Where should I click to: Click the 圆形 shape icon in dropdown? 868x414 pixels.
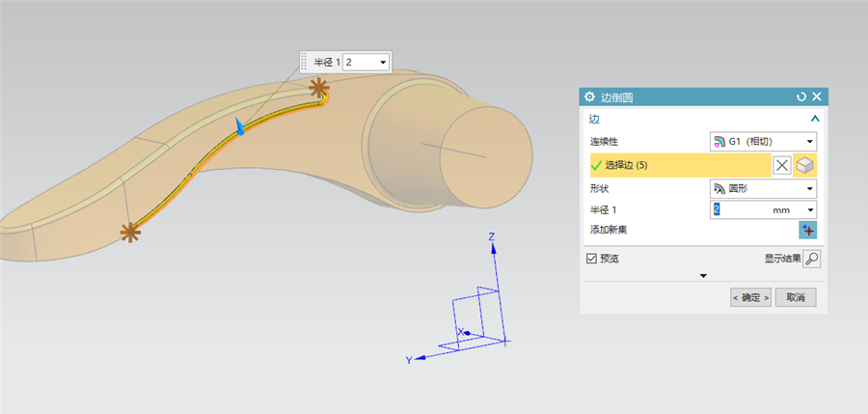coord(719,188)
